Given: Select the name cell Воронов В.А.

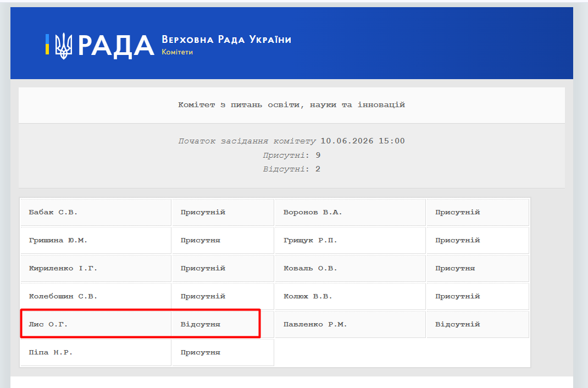Looking at the screenshot, I should [x=350, y=212].
